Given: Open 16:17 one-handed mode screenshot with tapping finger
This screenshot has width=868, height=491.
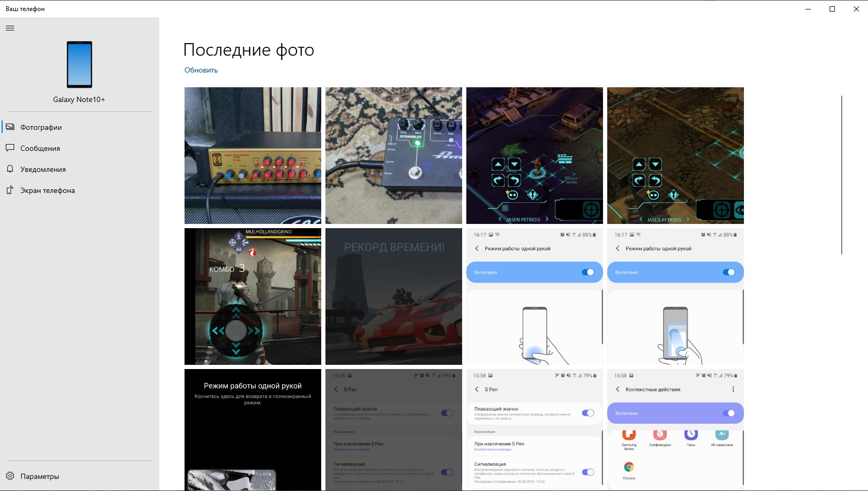Looking at the screenshot, I should (x=535, y=296).
